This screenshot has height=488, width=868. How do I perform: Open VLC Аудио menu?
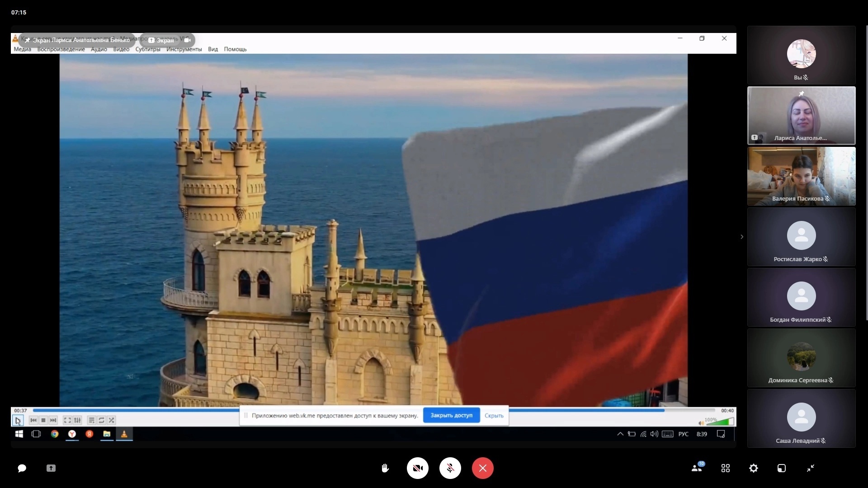[99, 49]
